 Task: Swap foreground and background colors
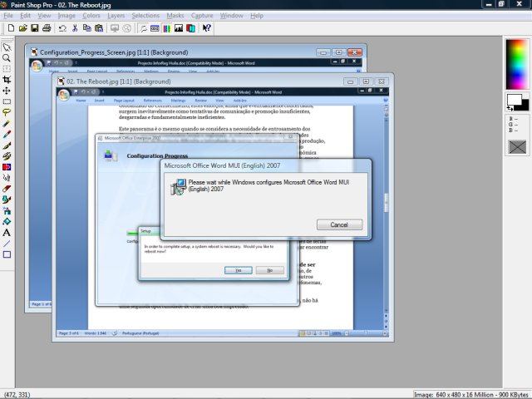[x=510, y=108]
